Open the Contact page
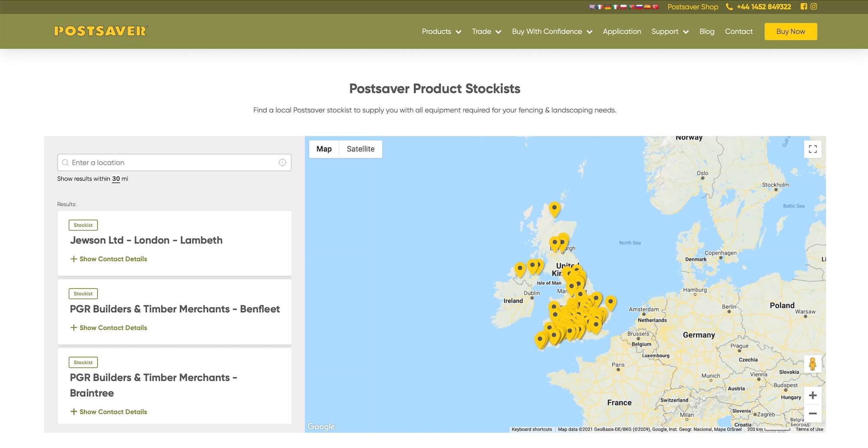868x448 pixels. (739, 31)
